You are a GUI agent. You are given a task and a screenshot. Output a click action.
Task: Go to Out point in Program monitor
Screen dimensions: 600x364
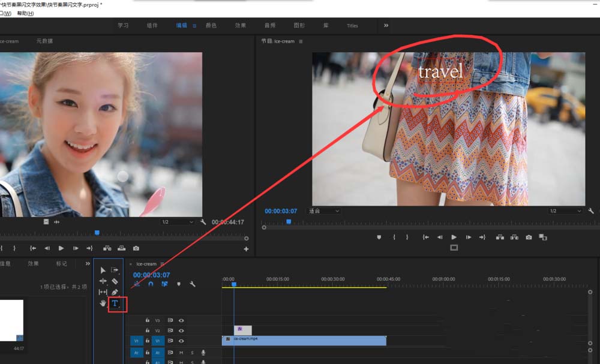tap(482, 237)
